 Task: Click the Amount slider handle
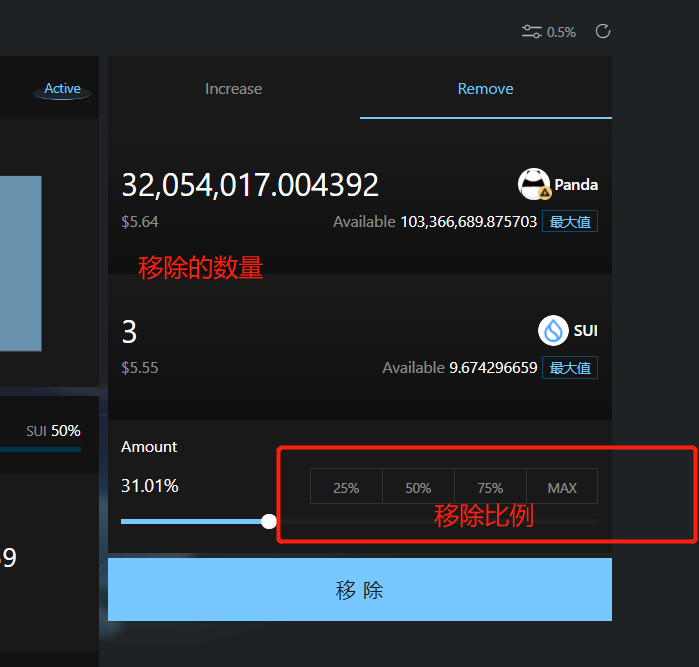click(268, 521)
